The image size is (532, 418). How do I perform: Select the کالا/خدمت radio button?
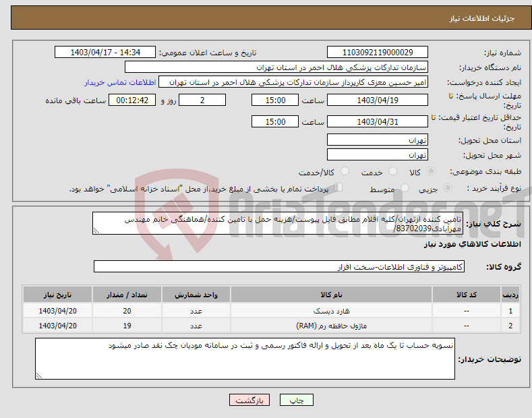(345, 171)
